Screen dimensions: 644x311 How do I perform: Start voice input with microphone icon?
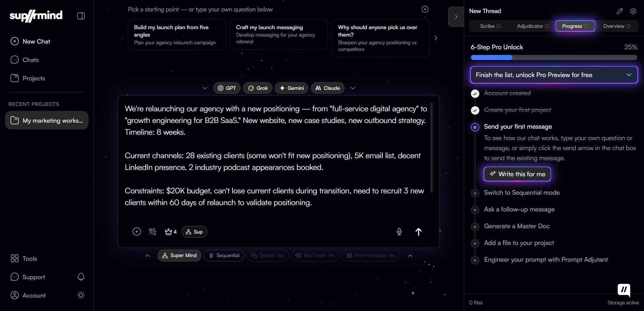click(399, 232)
